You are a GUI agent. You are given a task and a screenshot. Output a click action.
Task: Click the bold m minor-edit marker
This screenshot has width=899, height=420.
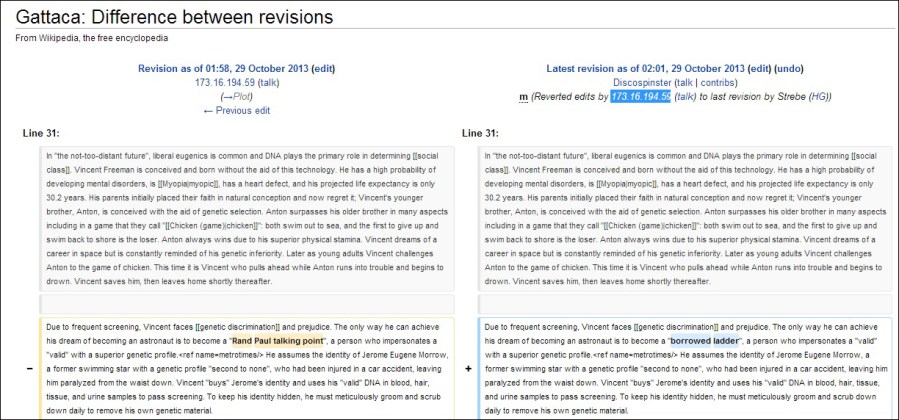click(x=523, y=97)
